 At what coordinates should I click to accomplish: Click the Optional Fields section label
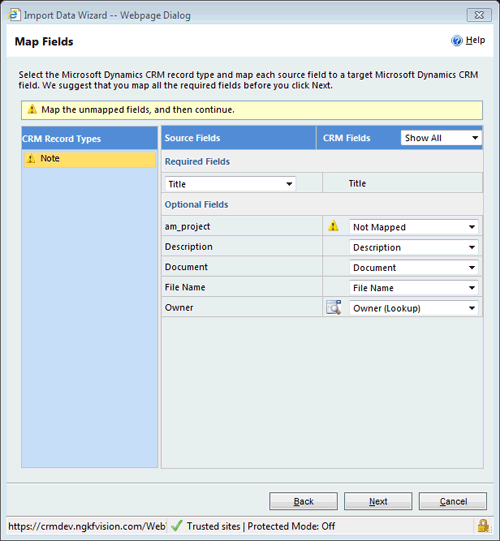(196, 205)
